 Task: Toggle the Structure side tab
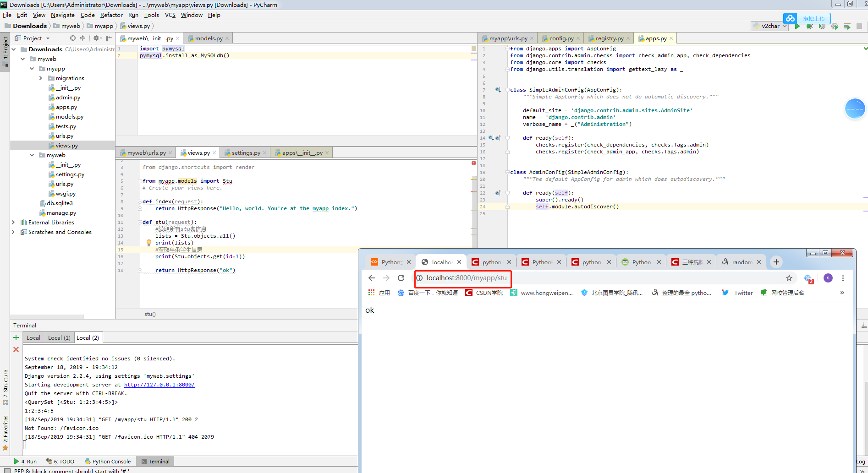tap(5, 387)
